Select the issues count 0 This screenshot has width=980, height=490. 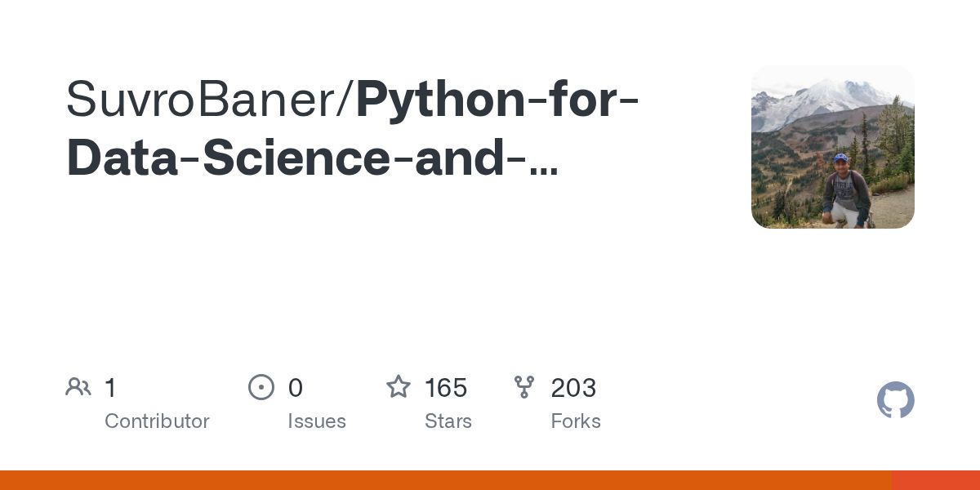click(x=295, y=388)
